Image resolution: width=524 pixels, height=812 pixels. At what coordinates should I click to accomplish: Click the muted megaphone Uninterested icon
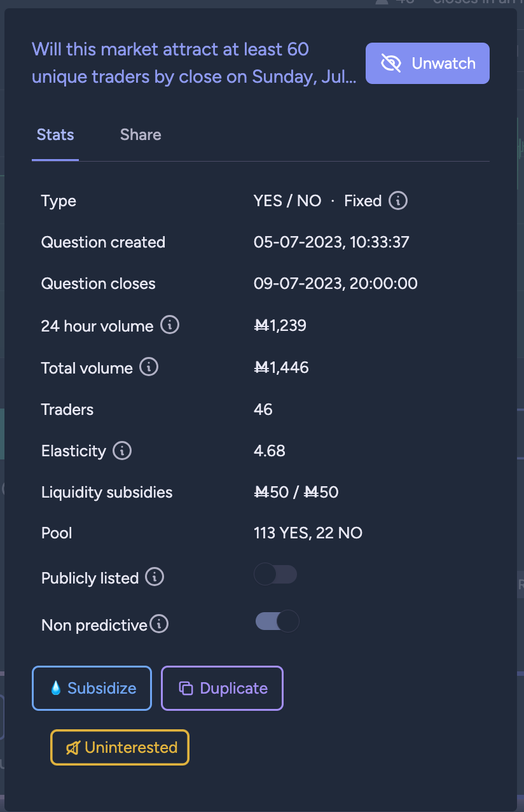pos(72,747)
